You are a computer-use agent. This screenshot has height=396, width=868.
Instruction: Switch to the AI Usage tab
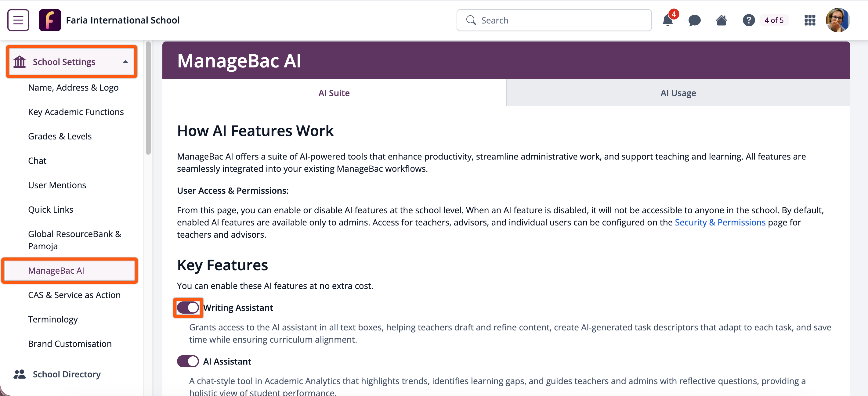(x=678, y=93)
